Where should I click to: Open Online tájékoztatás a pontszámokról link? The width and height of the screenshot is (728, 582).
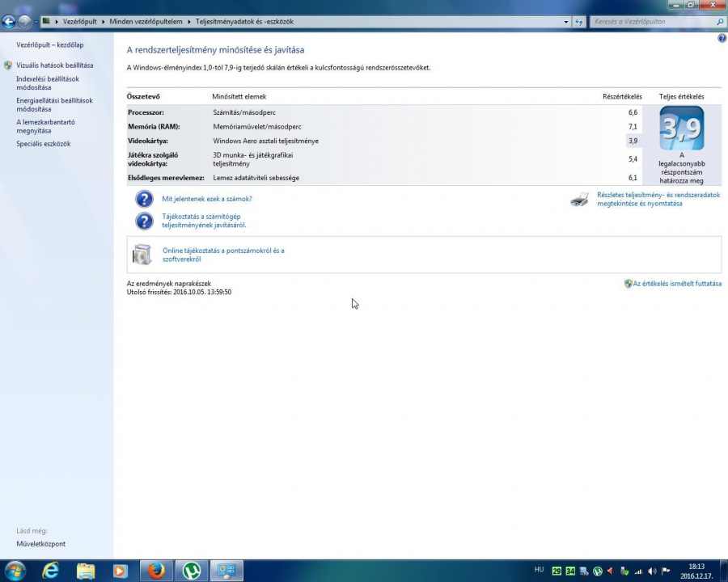223,255
